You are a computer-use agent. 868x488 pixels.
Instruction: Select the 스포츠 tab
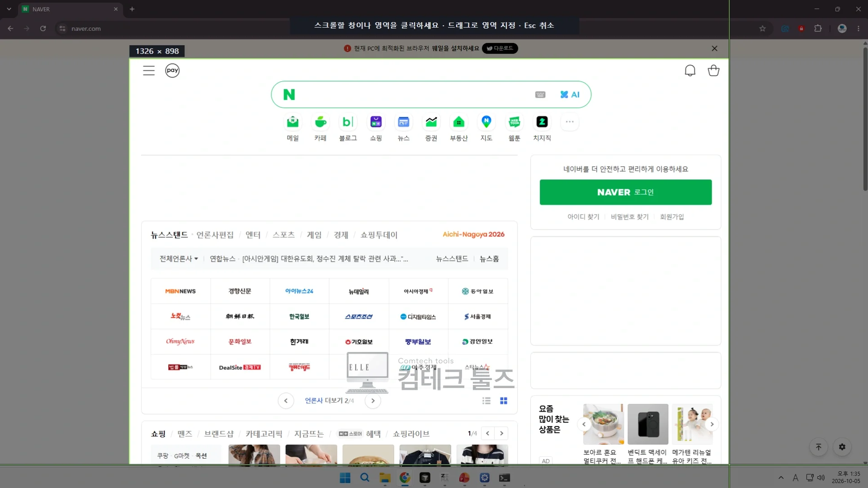284,235
